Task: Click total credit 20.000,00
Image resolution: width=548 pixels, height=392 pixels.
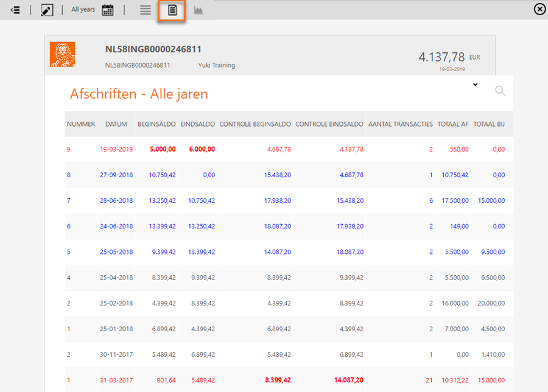Action: coord(491,303)
